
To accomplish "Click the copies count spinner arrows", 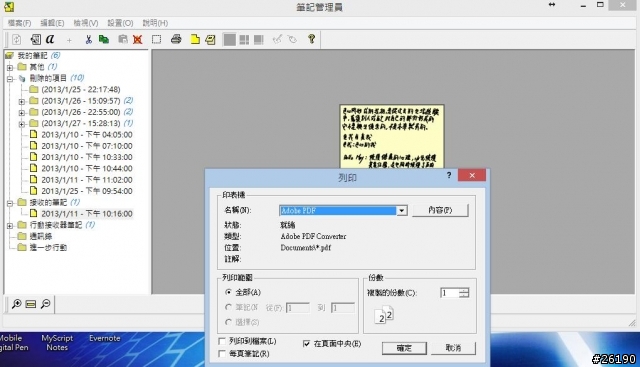I will 464,293.
